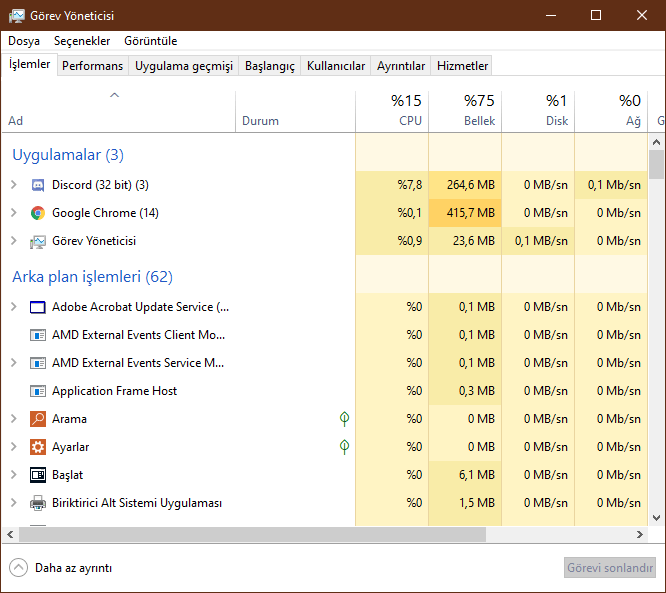Switch to the Başlangıç tab
Viewport: 666px width, 593px height.
[x=270, y=66]
